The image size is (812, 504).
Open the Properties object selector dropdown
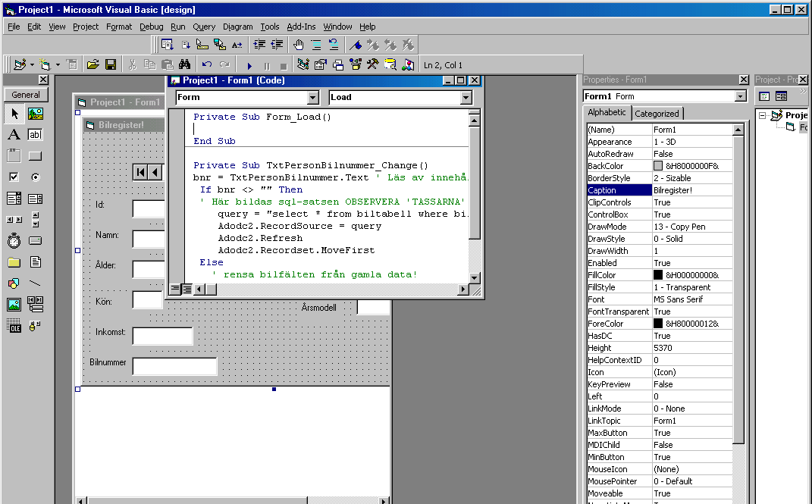741,96
